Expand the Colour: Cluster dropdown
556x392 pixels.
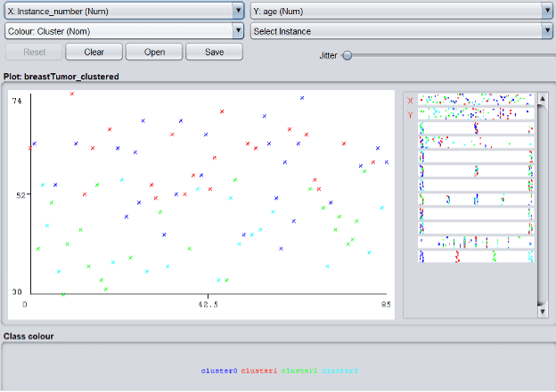coord(124,31)
